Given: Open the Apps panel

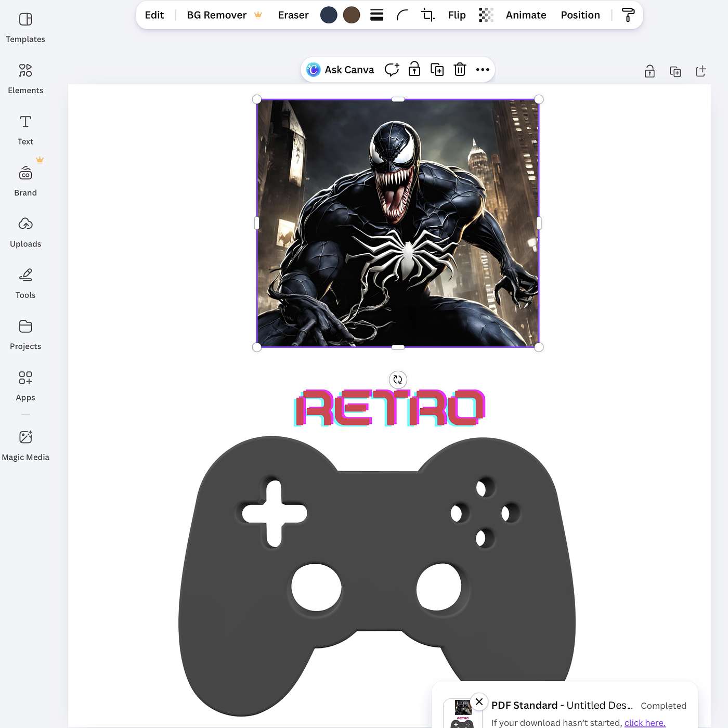Looking at the screenshot, I should coord(25,386).
